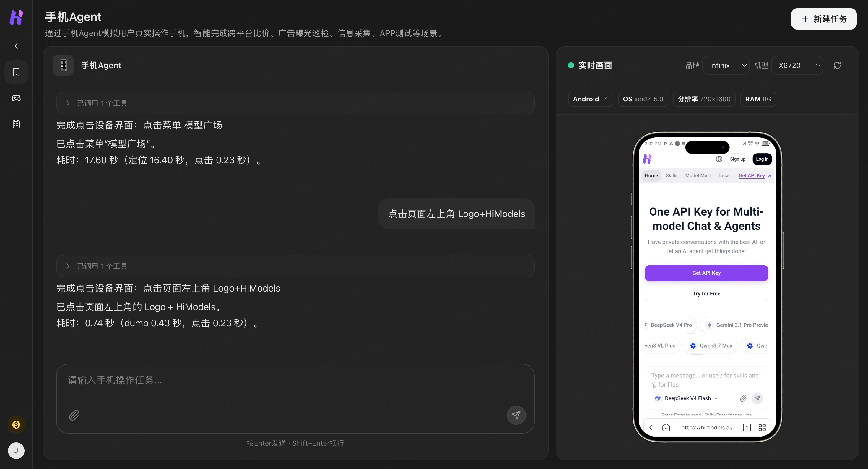Click the HiModels logo on the phone page
Screen dimensions: 868x469
click(647, 159)
